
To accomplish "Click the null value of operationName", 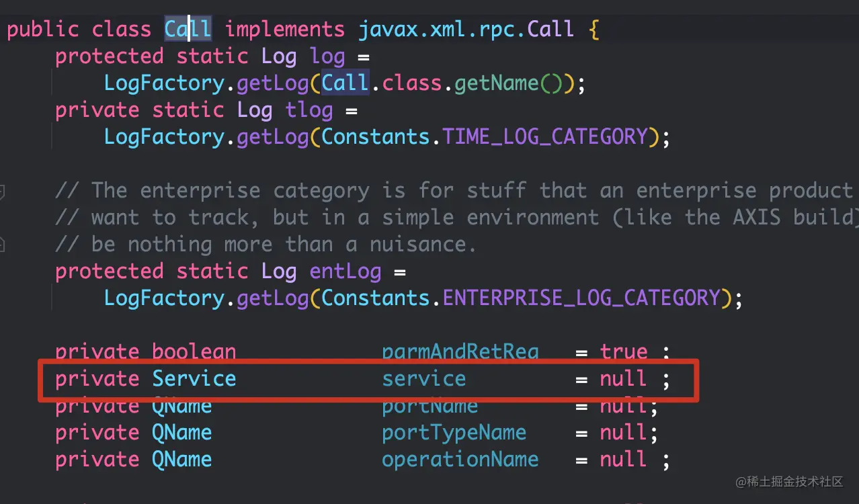I will pos(624,460).
